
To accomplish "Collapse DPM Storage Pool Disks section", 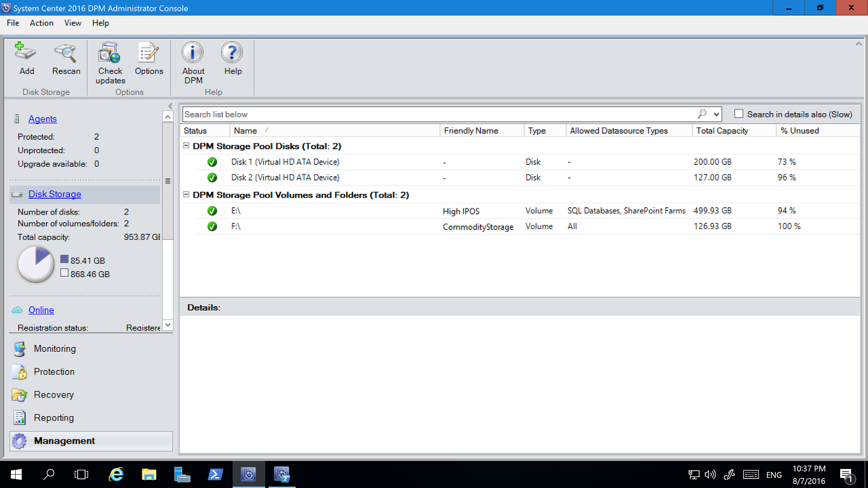I will coord(187,146).
